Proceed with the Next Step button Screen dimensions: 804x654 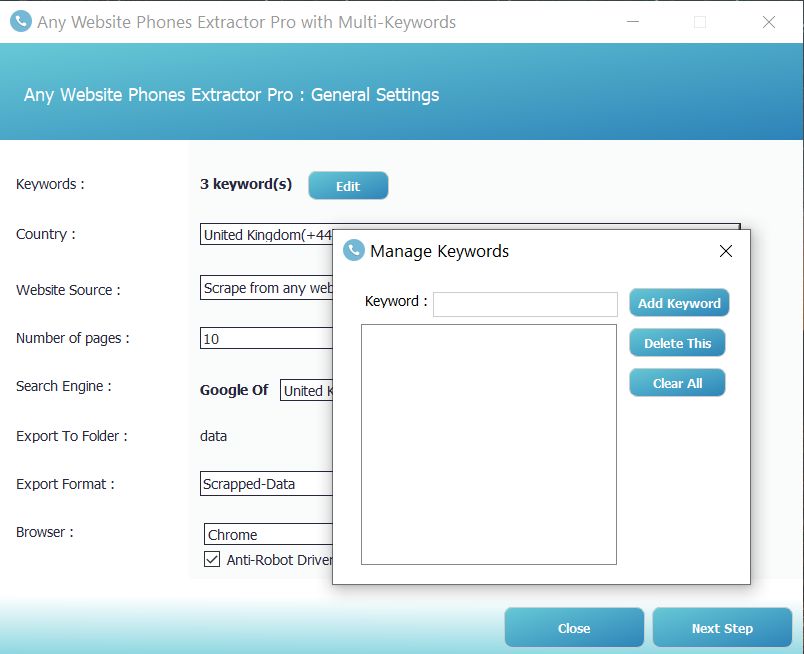tap(722, 628)
